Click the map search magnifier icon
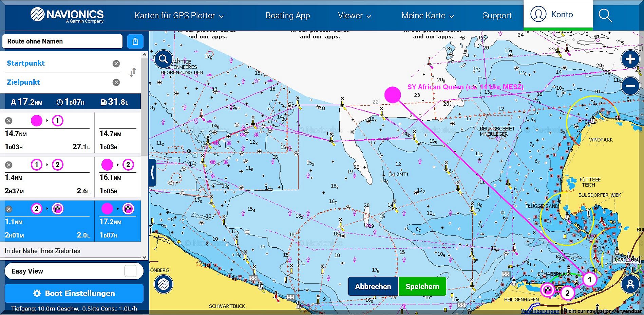 coord(163,59)
